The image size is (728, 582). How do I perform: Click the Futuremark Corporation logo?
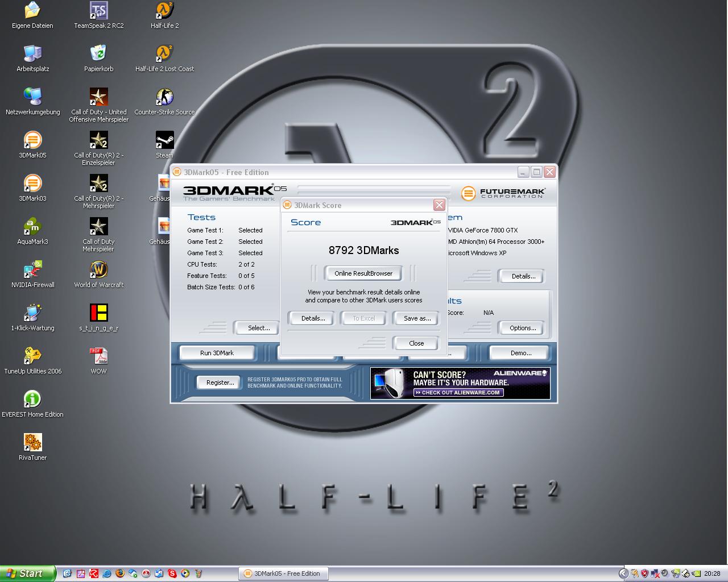coord(503,193)
